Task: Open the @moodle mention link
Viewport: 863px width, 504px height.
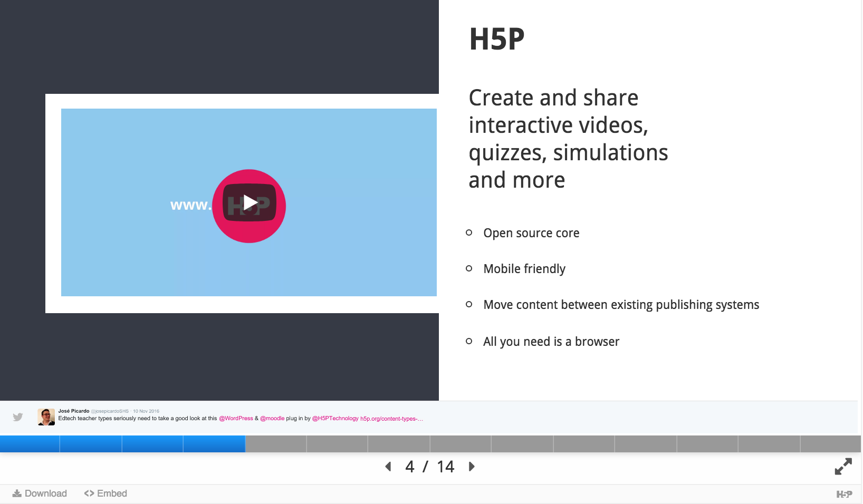Action: coord(272,419)
